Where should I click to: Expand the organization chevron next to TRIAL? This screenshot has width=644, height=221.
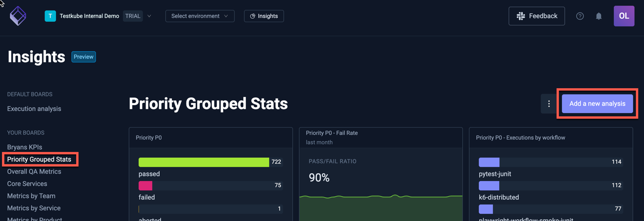coord(149,16)
